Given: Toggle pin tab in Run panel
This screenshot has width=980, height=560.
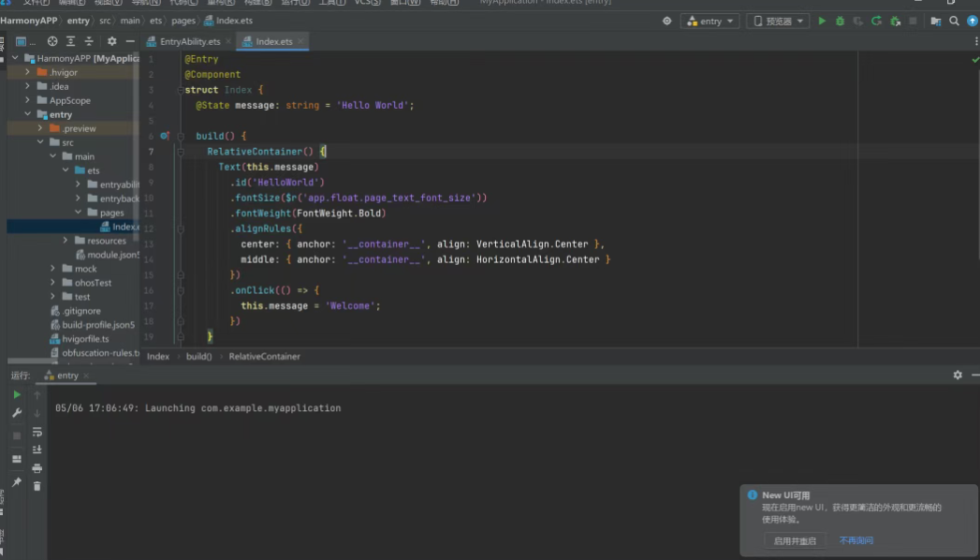Looking at the screenshot, I should 17,482.
